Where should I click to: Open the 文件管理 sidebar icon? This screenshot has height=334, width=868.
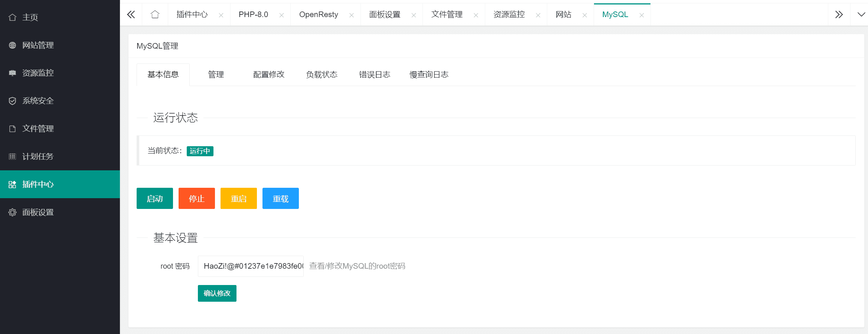point(13,128)
